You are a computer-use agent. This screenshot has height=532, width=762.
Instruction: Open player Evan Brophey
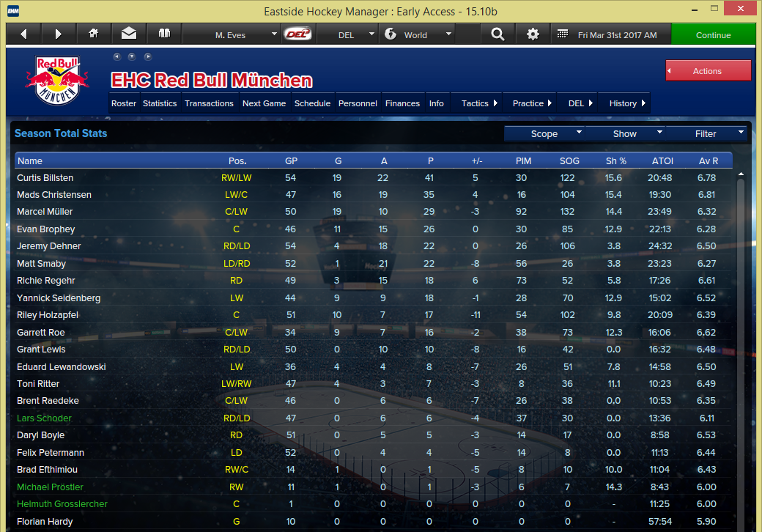click(45, 229)
